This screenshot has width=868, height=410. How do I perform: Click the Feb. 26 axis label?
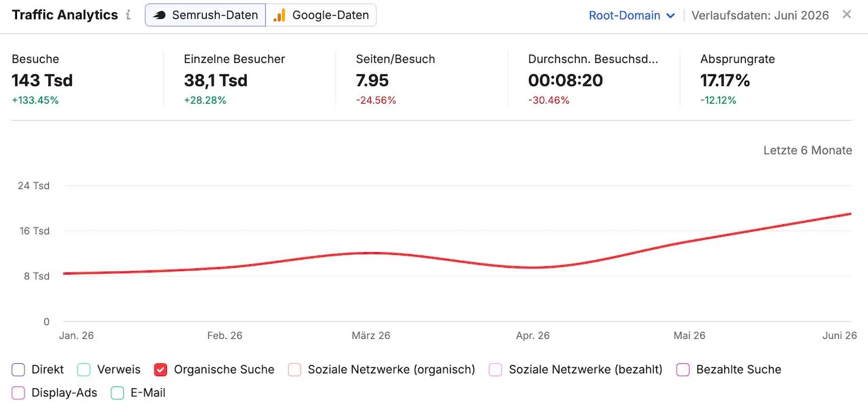coord(224,335)
